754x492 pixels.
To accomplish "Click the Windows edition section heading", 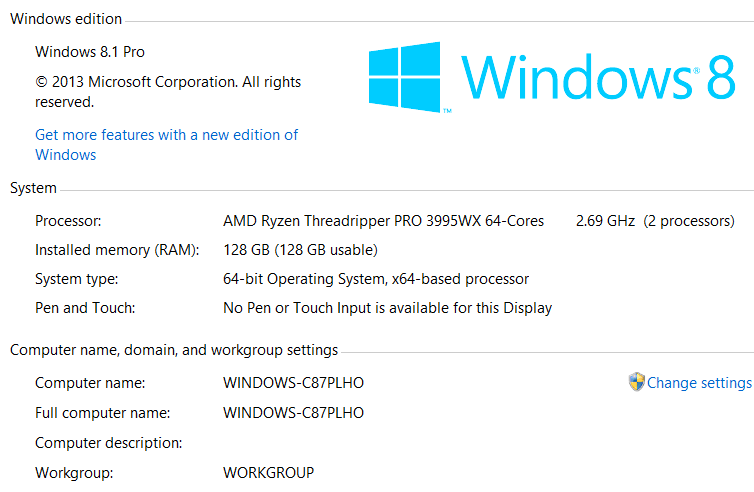I will tap(66, 19).
